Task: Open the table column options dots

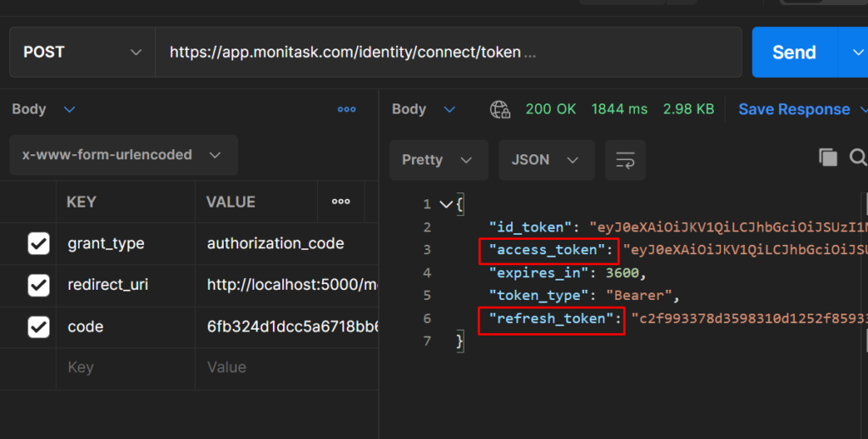Action: (341, 202)
